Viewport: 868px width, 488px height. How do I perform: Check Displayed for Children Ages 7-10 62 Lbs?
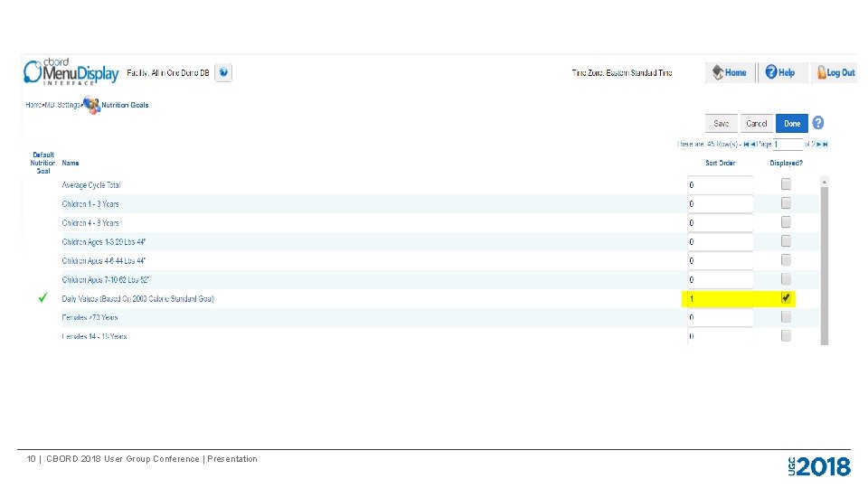tap(786, 279)
